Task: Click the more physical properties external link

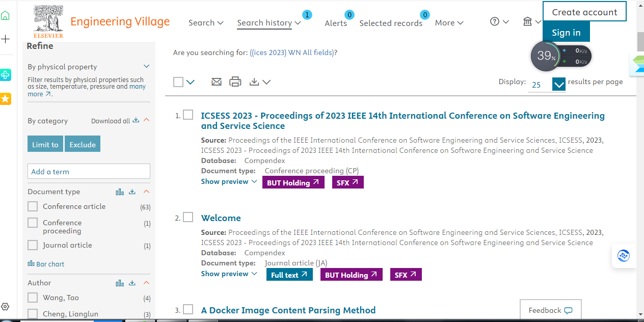Action: pyautogui.click(x=40, y=94)
